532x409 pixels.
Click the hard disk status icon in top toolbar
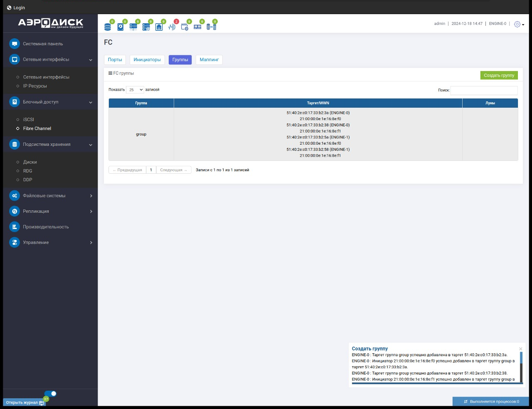point(121,27)
